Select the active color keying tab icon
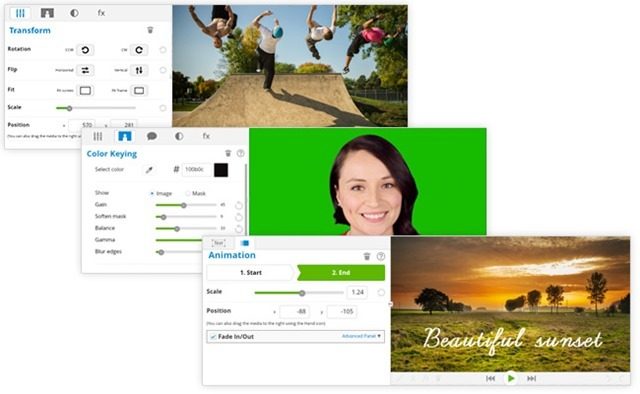The height and width of the screenshot is (394, 640). coord(124,136)
